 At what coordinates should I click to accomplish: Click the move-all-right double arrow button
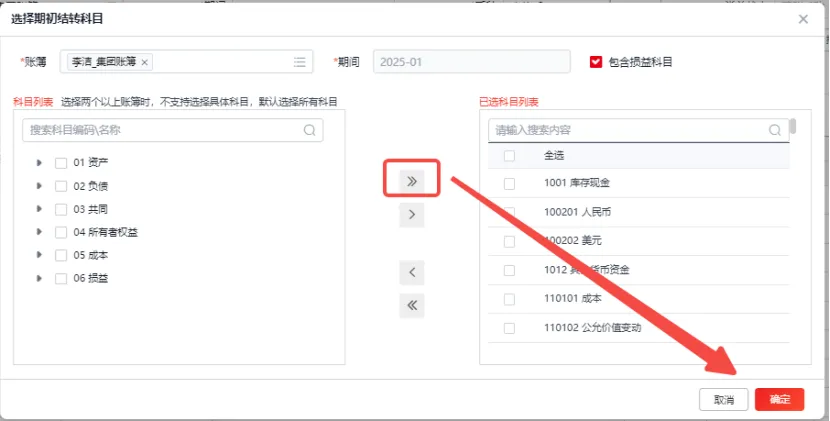click(411, 181)
